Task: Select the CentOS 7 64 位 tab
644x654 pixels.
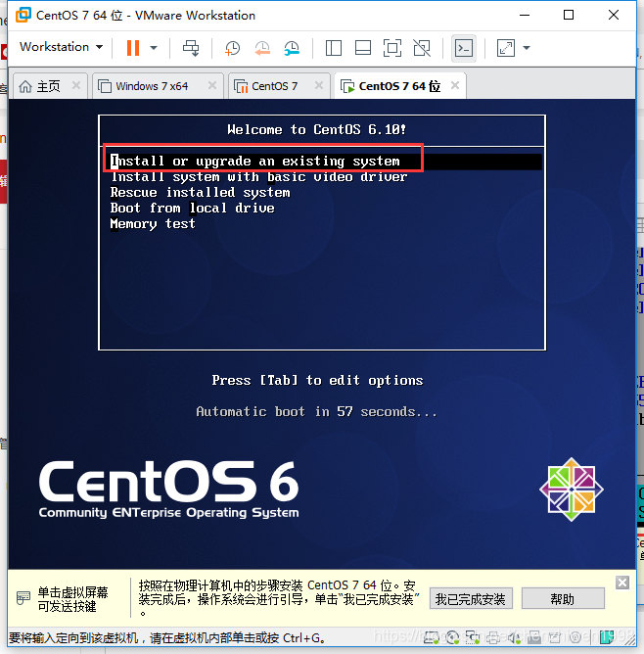Action: point(399,86)
